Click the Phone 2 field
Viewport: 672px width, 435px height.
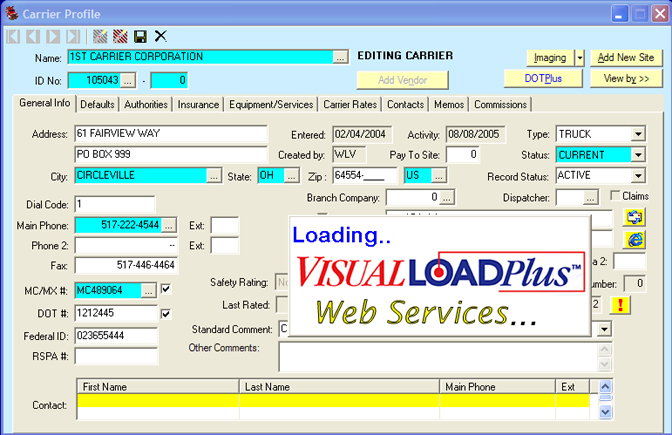pyautogui.click(x=126, y=246)
